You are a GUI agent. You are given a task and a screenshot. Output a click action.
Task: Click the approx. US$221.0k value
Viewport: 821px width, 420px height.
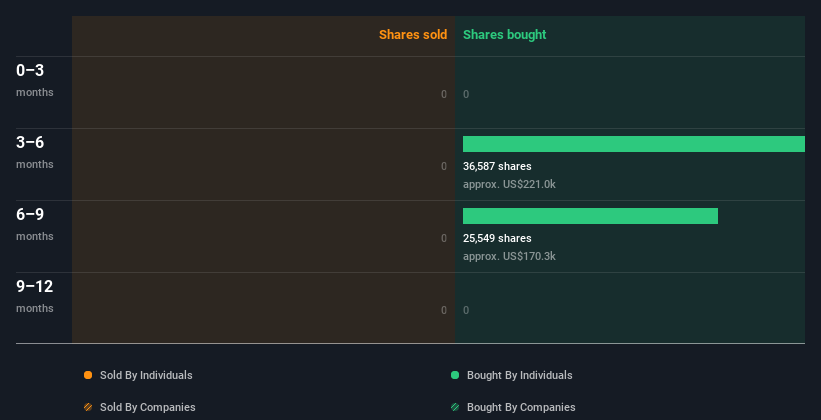[x=509, y=184]
